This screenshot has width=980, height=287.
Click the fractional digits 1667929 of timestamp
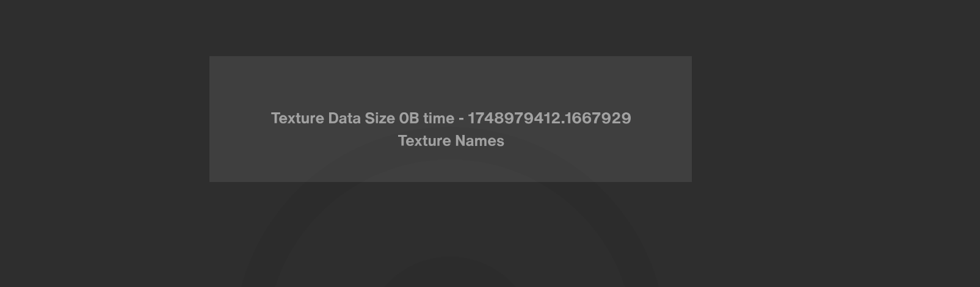point(598,118)
